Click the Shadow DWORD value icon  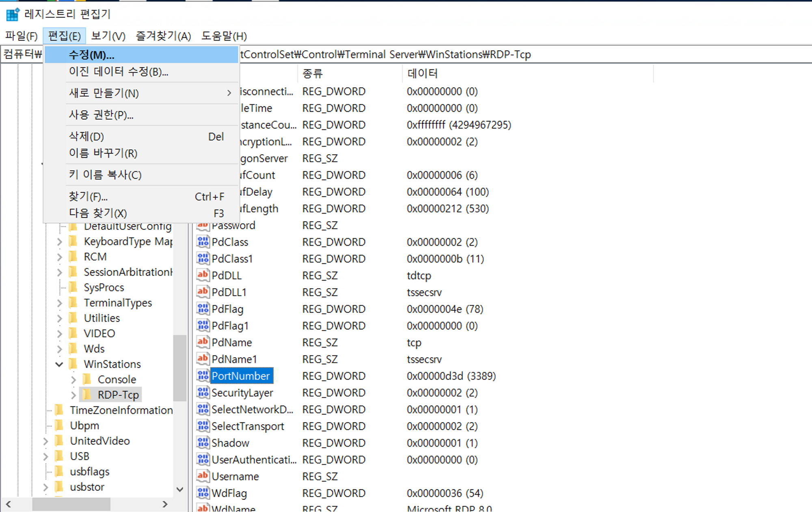(203, 443)
